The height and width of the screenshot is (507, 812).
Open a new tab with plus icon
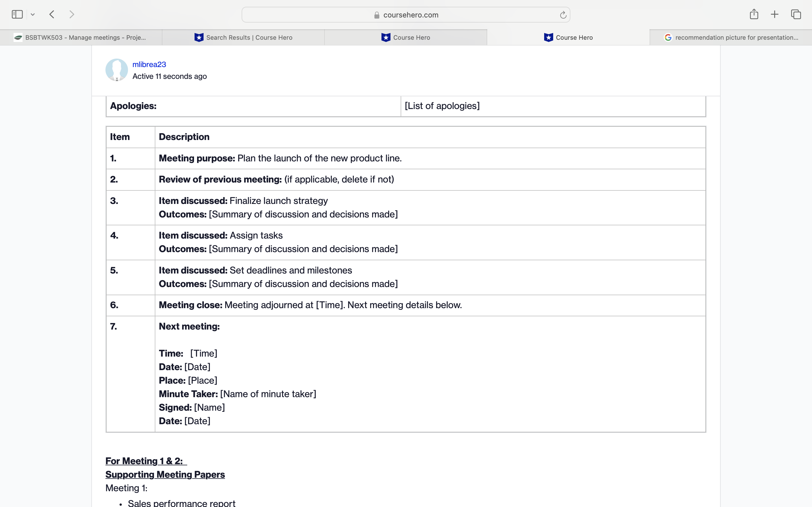coord(775,14)
